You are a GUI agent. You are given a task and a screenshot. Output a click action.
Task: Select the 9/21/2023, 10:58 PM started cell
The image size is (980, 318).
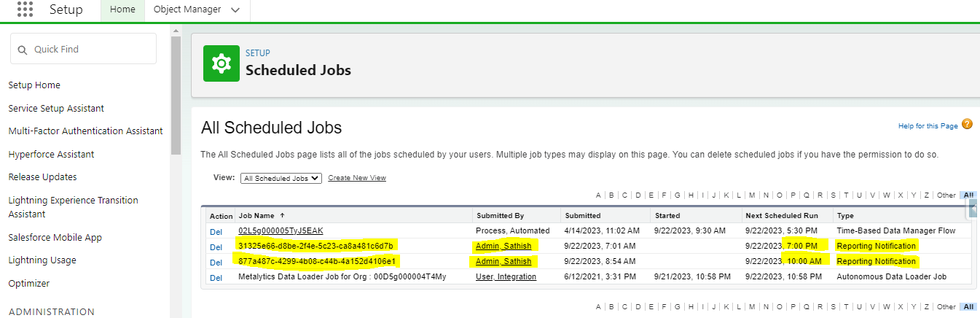pos(692,276)
